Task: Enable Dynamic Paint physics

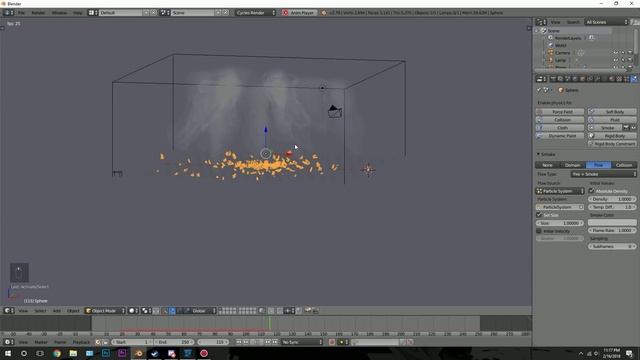Action: click(560, 136)
